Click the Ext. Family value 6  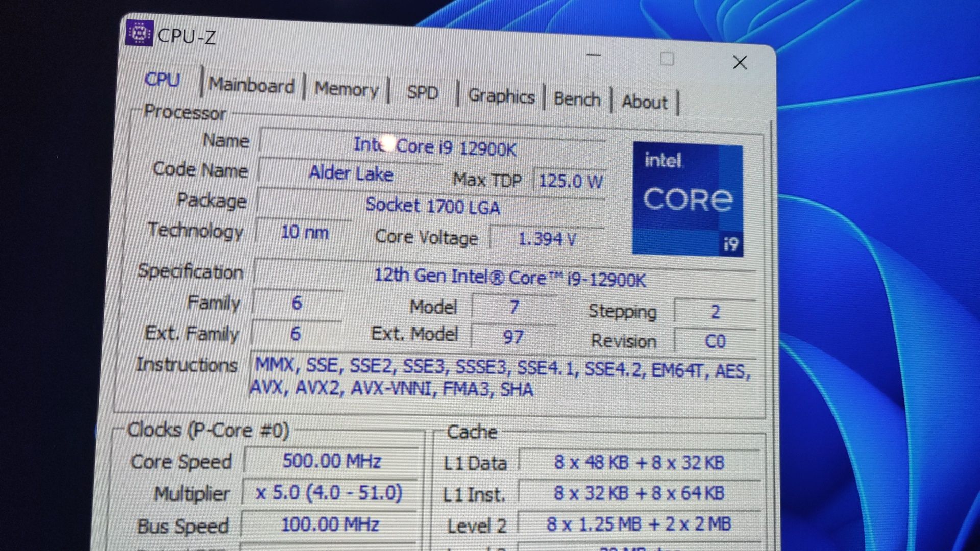(x=296, y=334)
